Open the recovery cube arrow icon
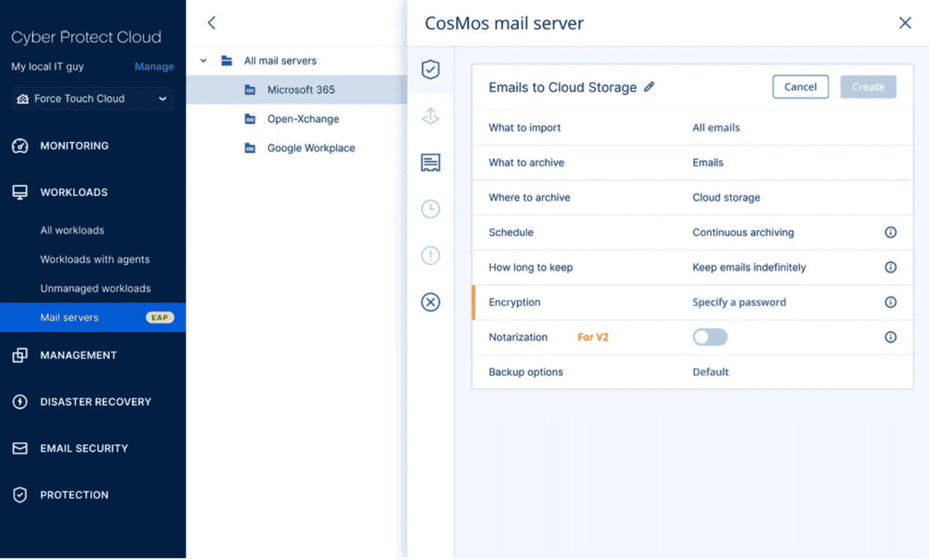 tap(430, 117)
